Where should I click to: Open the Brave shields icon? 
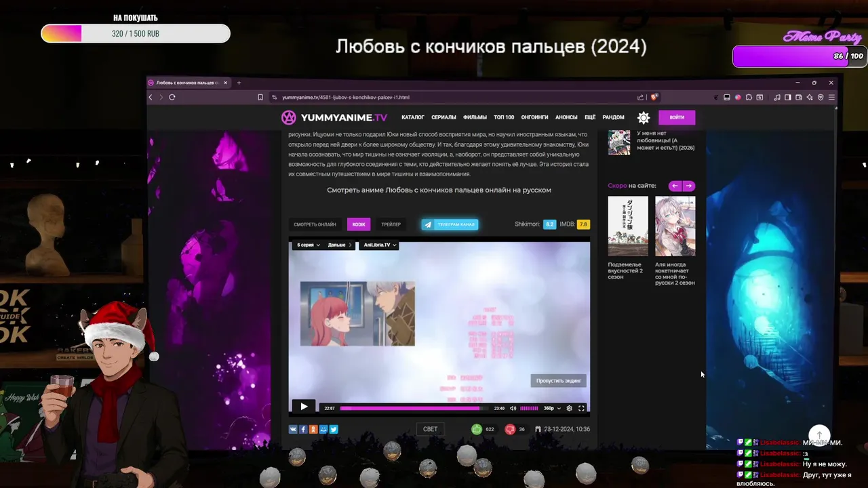(x=654, y=97)
